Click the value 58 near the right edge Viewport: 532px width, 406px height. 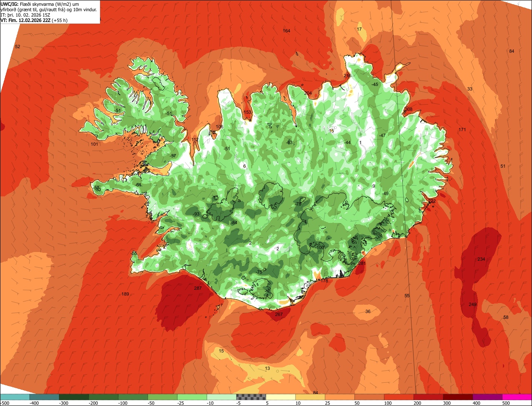506,317
